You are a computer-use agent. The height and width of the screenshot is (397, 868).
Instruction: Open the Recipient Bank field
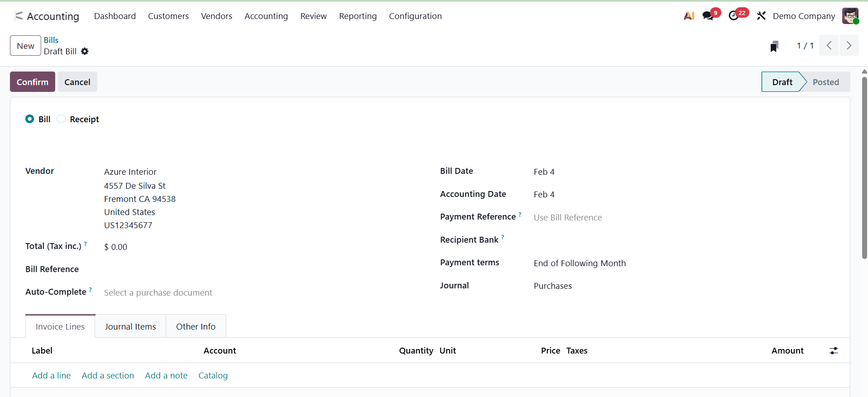[683, 240]
